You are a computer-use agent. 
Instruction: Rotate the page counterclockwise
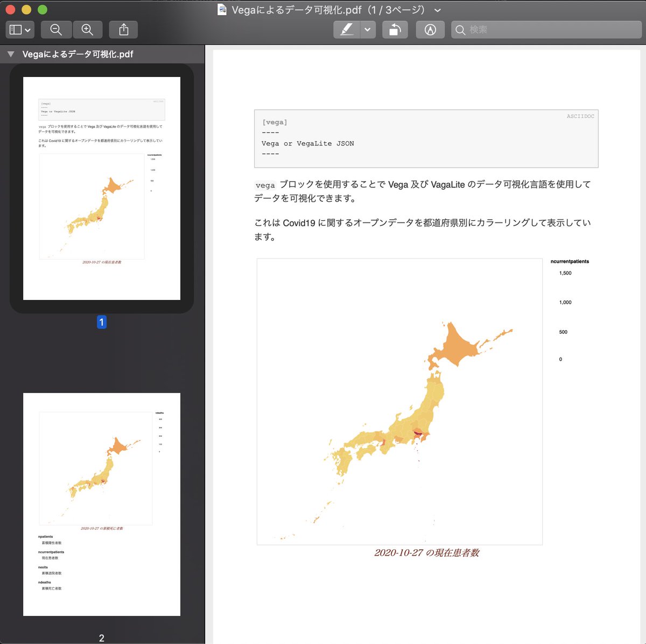tap(395, 30)
